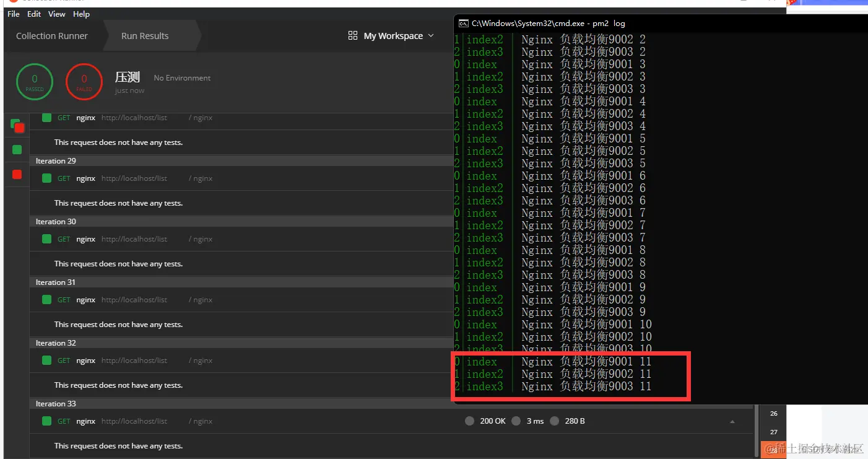The height and width of the screenshot is (459, 868).
Task: Click the workspace grid icon
Action: 353,35
